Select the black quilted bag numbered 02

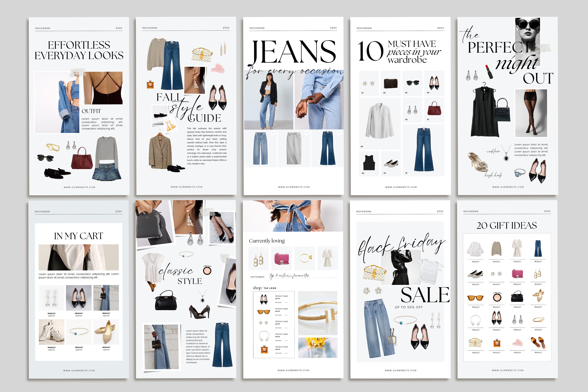pyautogui.click(x=390, y=83)
